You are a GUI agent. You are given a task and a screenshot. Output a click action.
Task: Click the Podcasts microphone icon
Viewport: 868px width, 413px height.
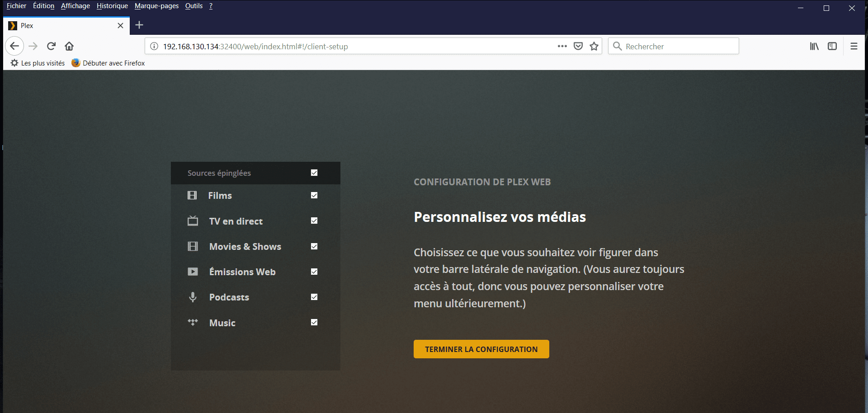coord(193,297)
